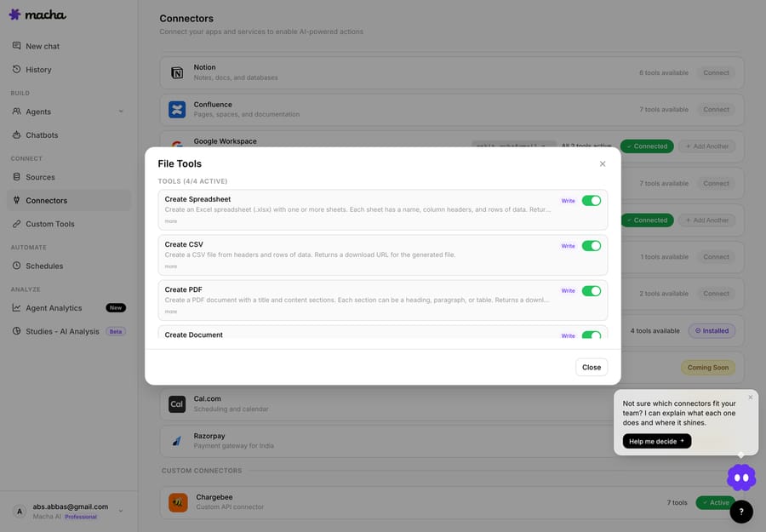Click the Razorpay connector icon
766x532 pixels.
click(x=177, y=441)
